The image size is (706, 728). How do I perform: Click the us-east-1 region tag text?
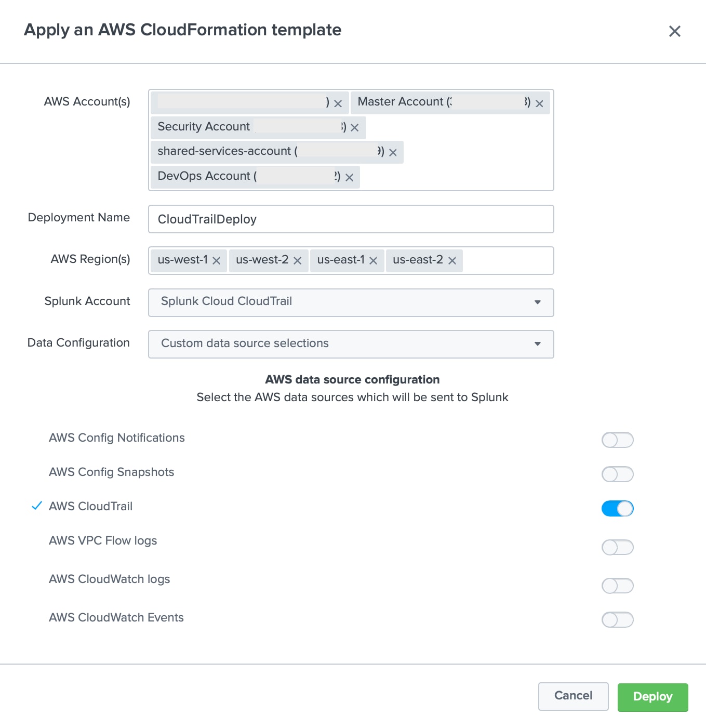(x=341, y=259)
